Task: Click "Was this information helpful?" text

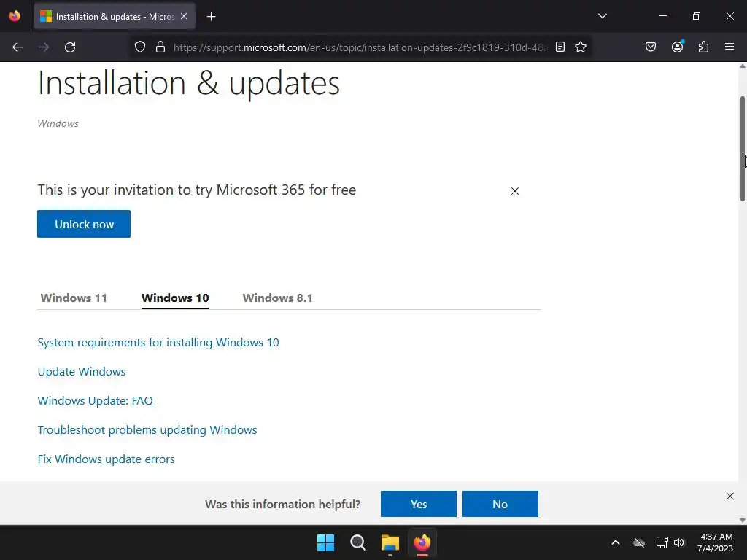Action: (282, 505)
